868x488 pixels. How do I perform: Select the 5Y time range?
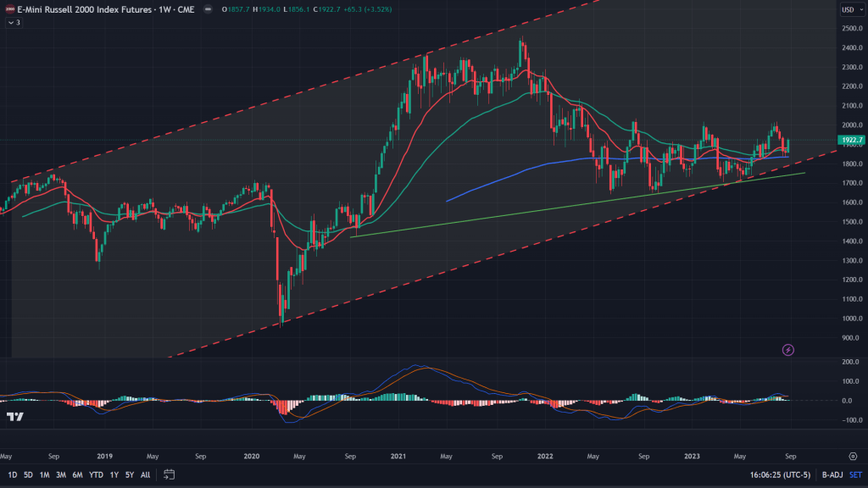pyautogui.click(x=129, y=474)
